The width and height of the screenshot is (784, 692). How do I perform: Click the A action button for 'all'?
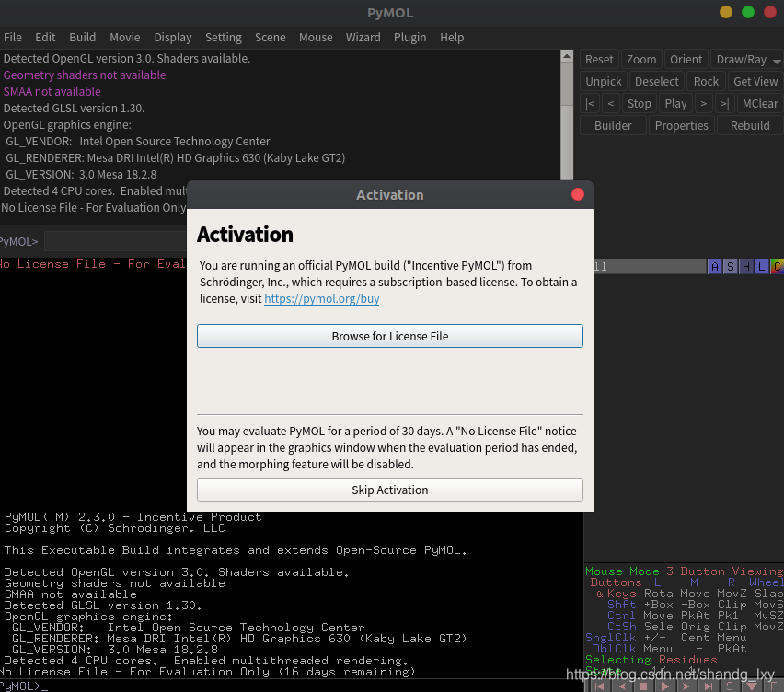714,267
